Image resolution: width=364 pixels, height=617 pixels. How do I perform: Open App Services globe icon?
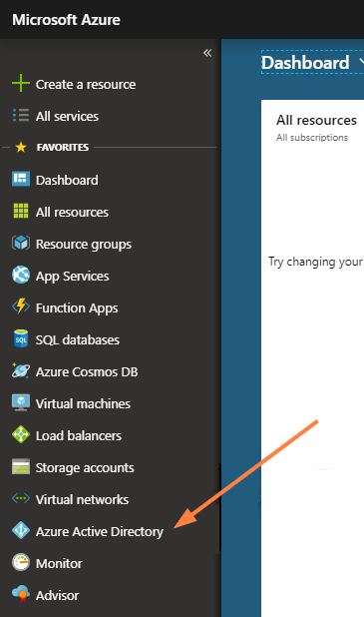coord(21,275)
